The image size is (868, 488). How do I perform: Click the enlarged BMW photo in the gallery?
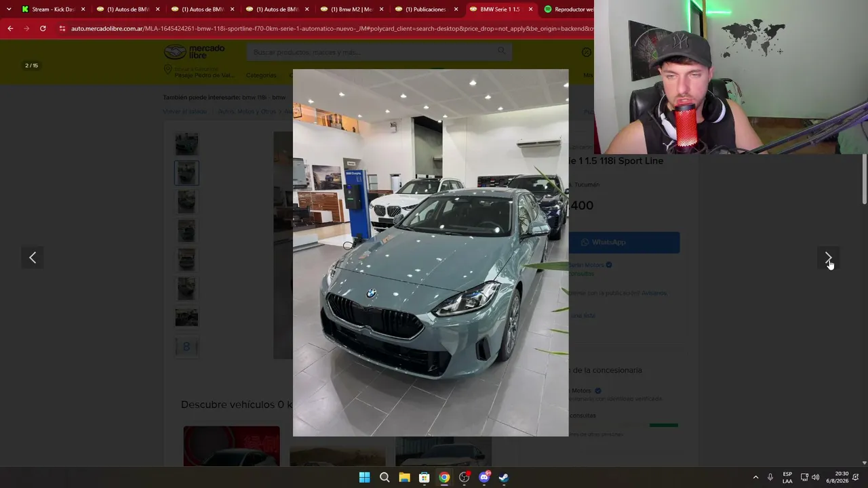pos(431,253)
